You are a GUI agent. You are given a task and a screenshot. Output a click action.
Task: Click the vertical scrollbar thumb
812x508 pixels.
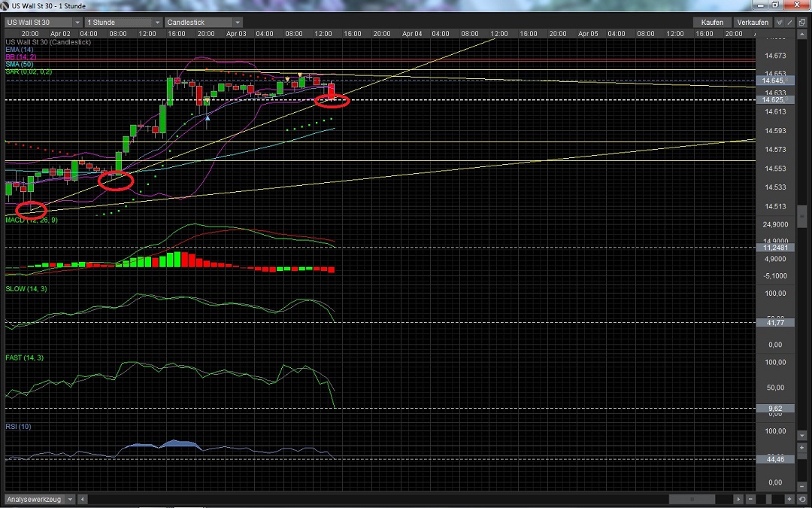coord(802,216)
